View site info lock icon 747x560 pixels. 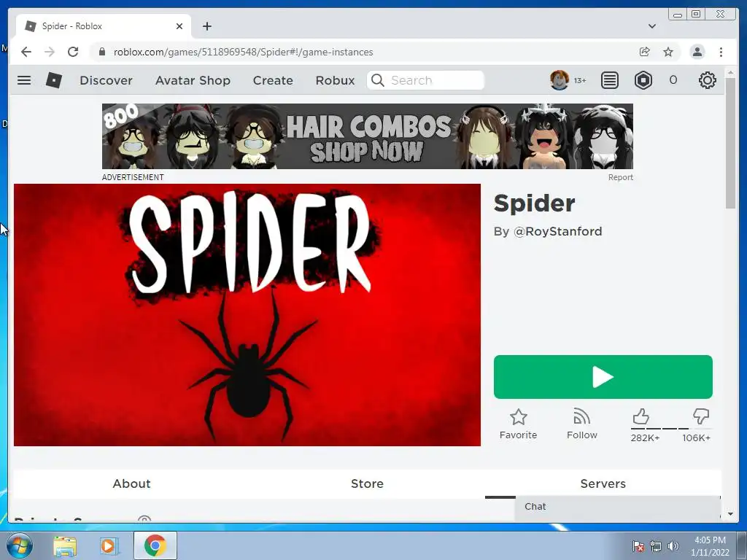click(101, 52)
